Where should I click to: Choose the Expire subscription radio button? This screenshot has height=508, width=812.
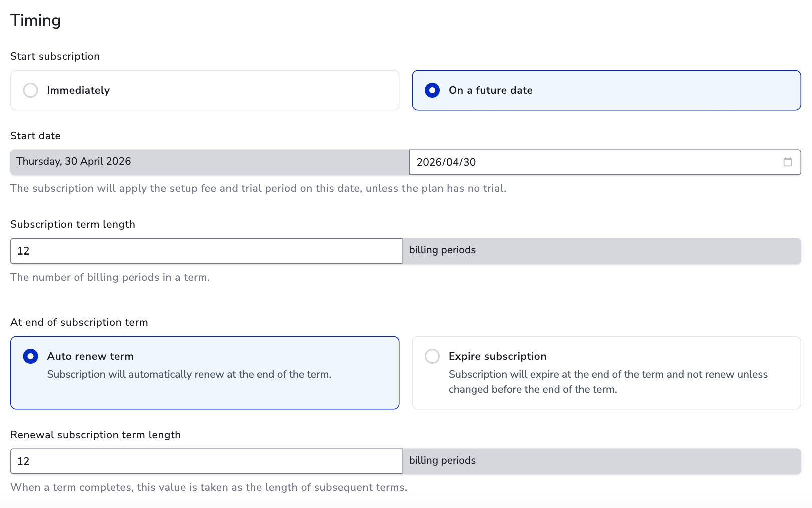432,356
